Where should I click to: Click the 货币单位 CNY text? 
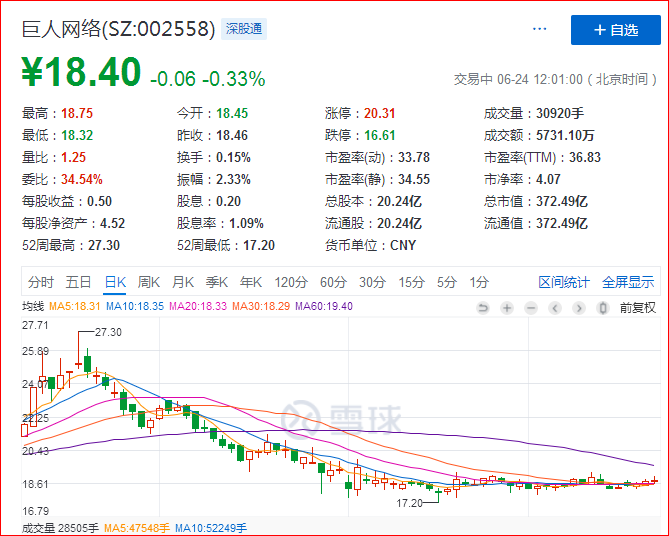(403, 245)
